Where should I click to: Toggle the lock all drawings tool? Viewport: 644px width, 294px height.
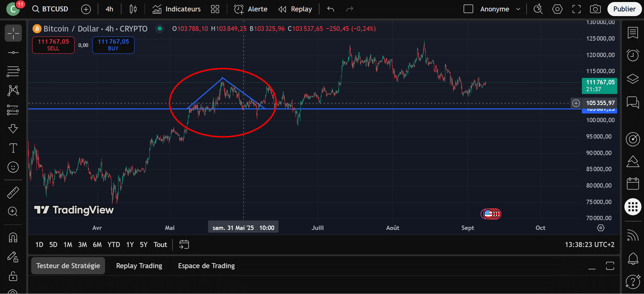(13, 276)
